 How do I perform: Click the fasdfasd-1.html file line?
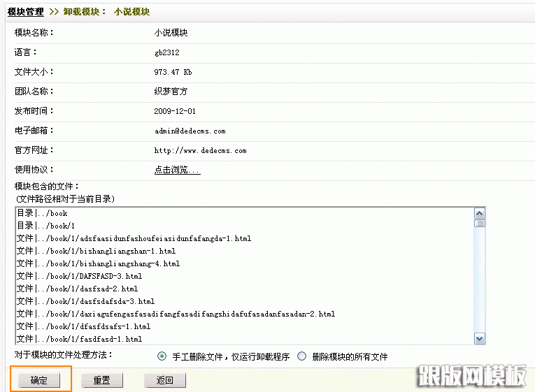click(x=80, y=339)
